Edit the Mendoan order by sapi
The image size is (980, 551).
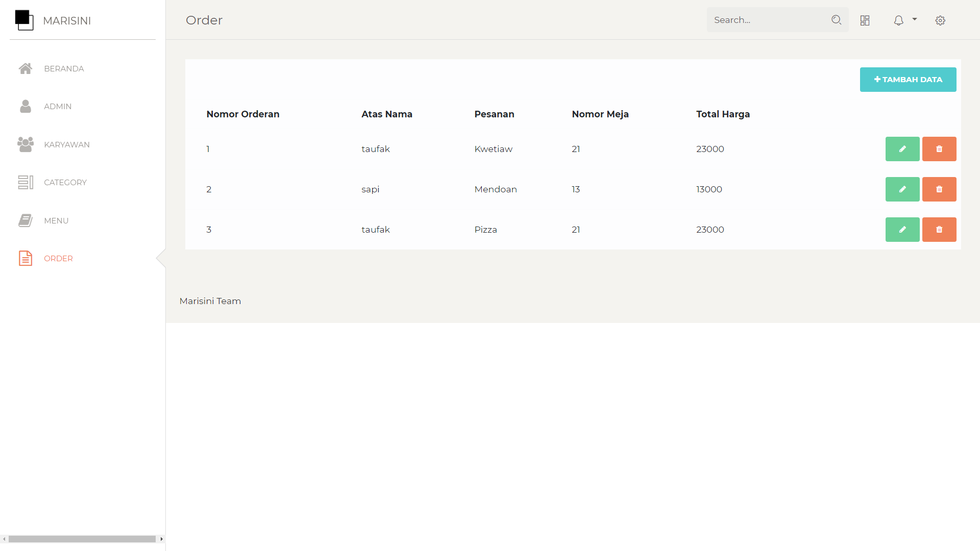click(x=902, y=189)
